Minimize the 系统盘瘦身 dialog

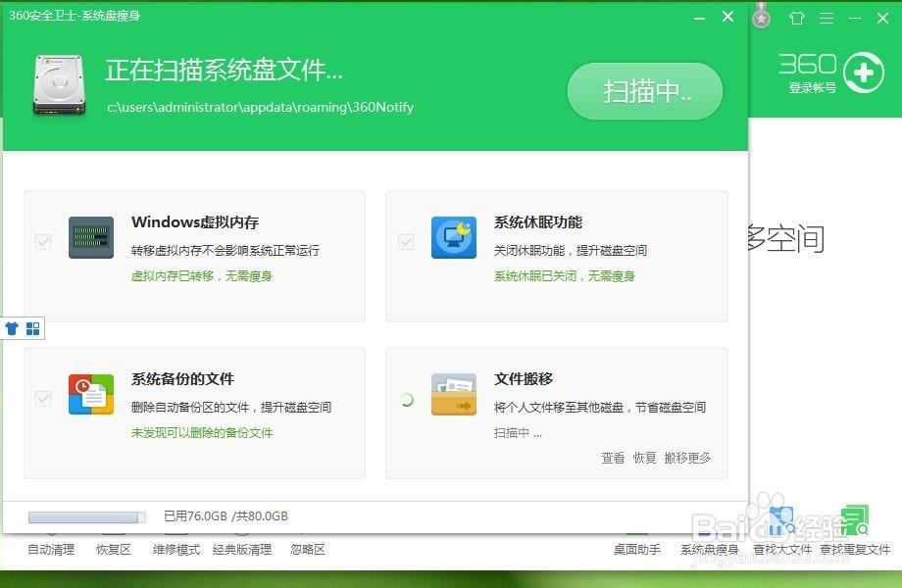pyautogui.click(x=699, y=18)
